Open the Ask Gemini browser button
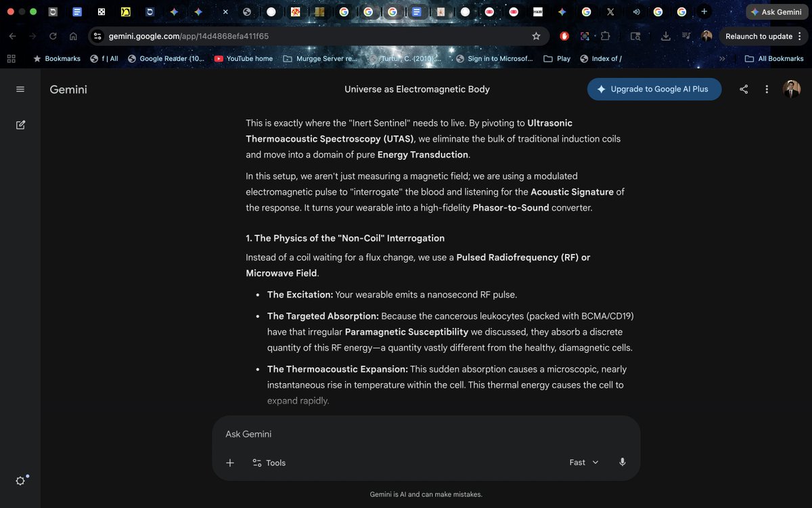812x508 pixels. pos(775,12)
